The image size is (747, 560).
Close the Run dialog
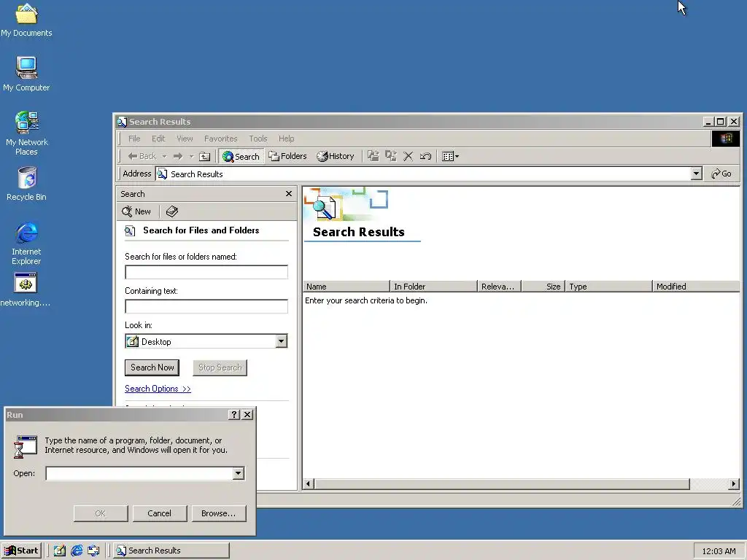247,415
